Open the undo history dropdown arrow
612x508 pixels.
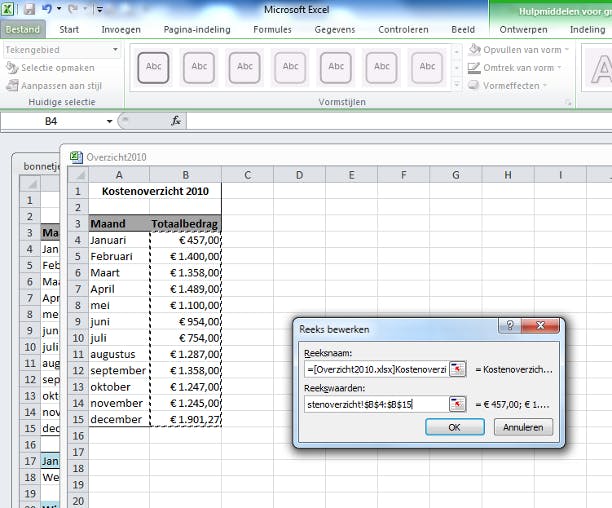pyautogui.click(x=59, y=9)
